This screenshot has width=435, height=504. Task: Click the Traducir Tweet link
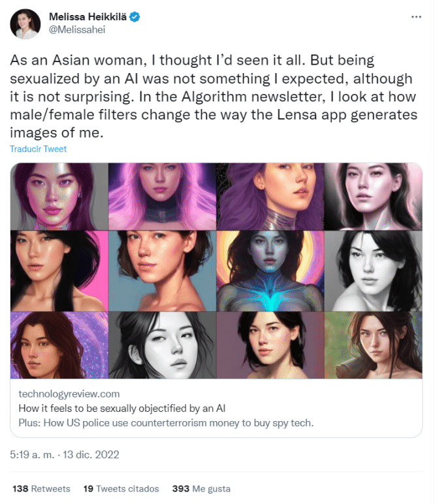pos(38,149)
